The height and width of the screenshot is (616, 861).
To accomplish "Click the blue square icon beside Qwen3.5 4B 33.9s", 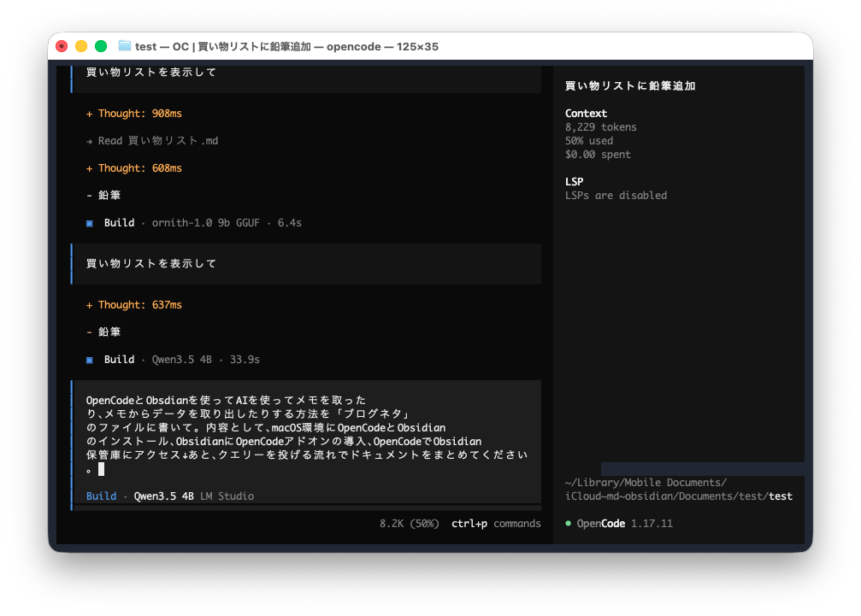I will (90, 360).
